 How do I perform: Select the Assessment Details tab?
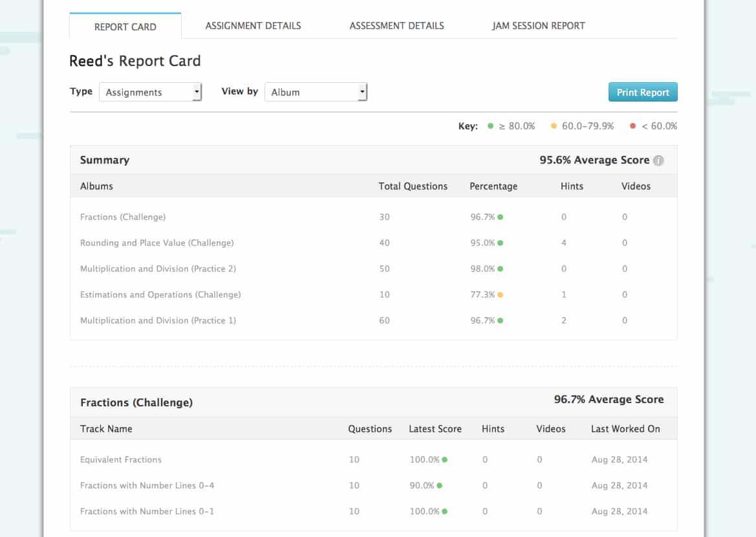click(396, 25)
